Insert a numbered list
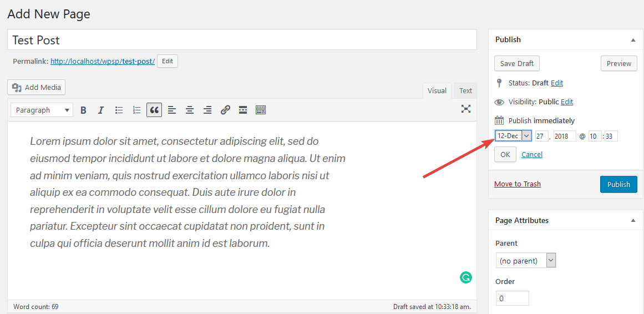Screen dimensions: 644x314 [137, 110]
